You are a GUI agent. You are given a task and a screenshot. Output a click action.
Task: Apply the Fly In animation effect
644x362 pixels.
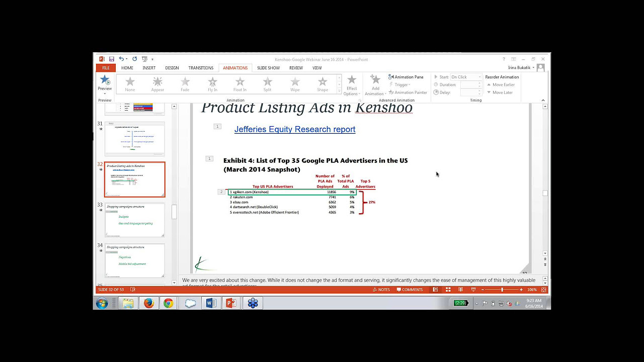(x=212, y=84)
